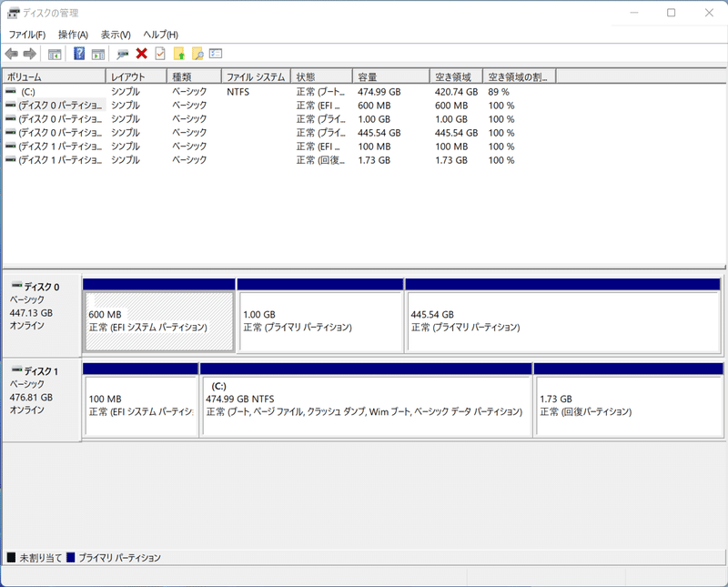The image size is (728, 587).
Task: Click the Disk Management title bar app icon
Action: [x=14, y=13]
